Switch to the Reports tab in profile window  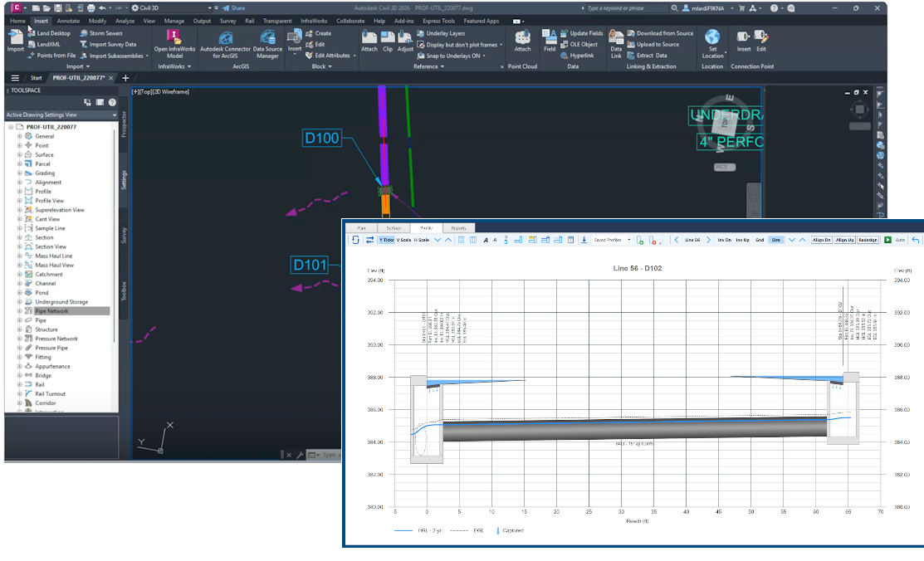[x=458, y=228]
